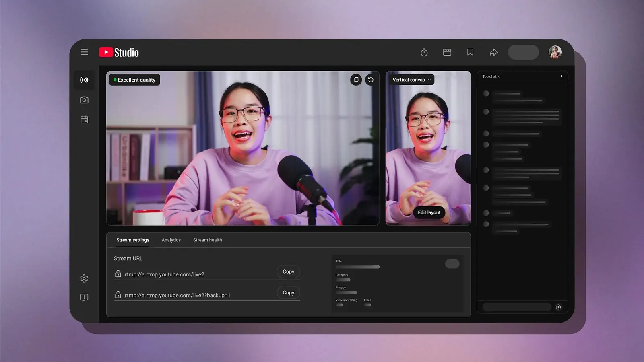
Task: Click the reset refresh icon on preview
Action: pos(371,80)
